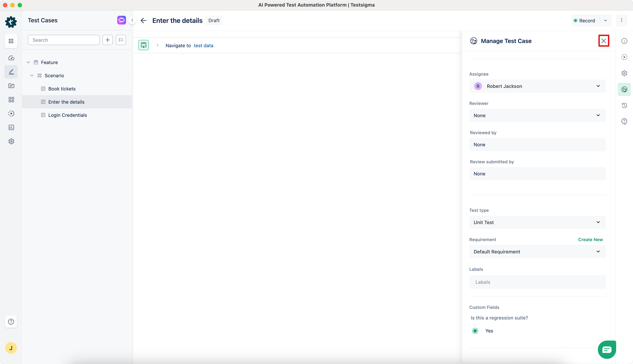Expand the Test type dropdown
This screenshot has height=364, width=633.
(x=537, y=222)
